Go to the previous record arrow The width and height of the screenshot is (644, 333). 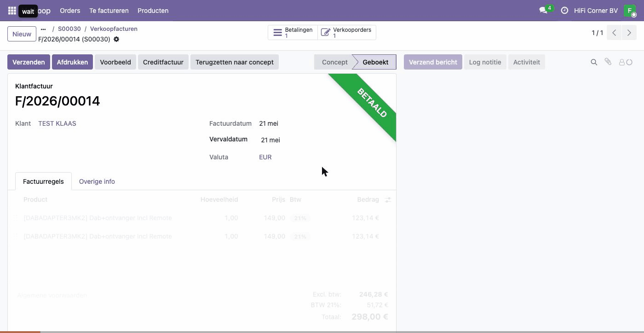tap(614, 33)
